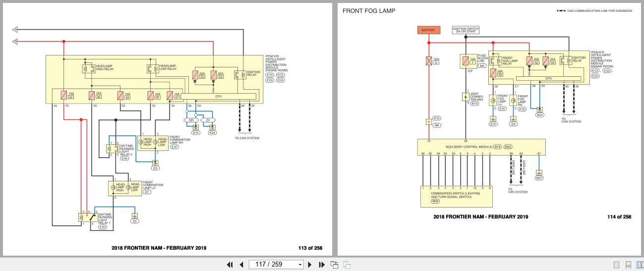Viewport: 644px width, 271px height.
Task: Click the 15A 40 fuse symbol
Action: tap(151, 95)
